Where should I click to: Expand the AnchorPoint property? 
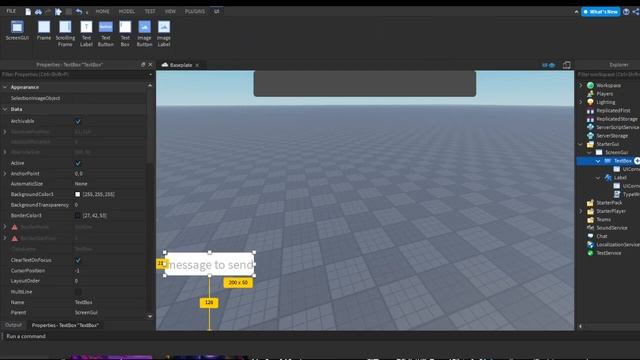coord(5,174)
